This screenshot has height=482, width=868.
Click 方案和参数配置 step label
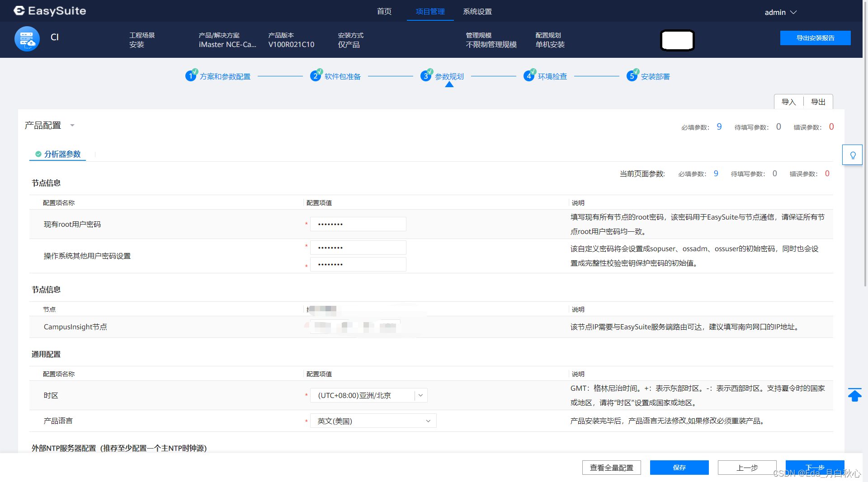click(225, 76)
